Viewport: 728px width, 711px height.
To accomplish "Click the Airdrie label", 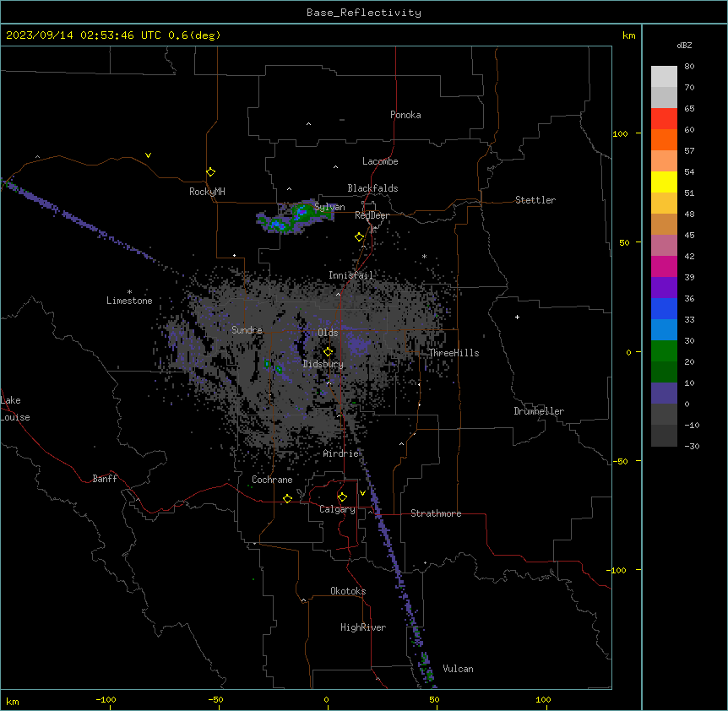I will pos(341,453).
